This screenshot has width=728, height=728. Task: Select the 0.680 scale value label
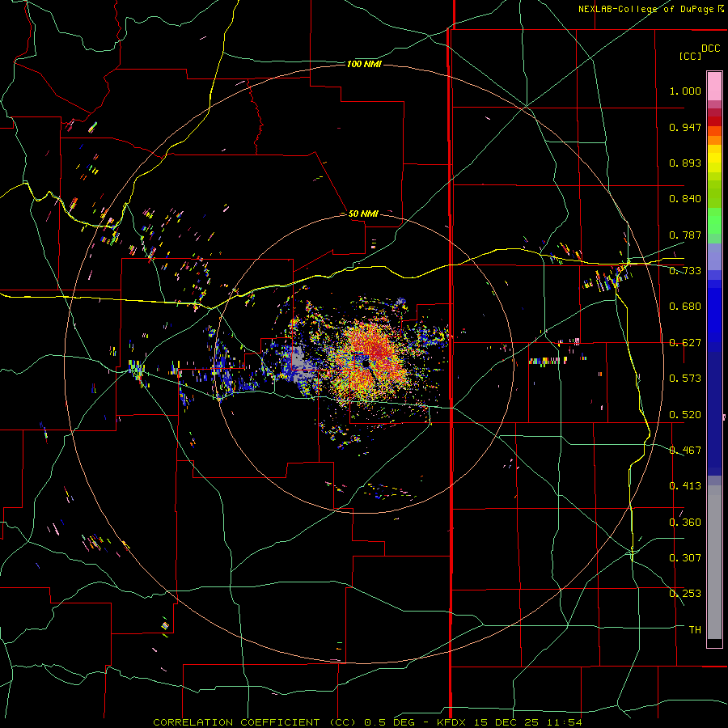click(x=685, y=307)
